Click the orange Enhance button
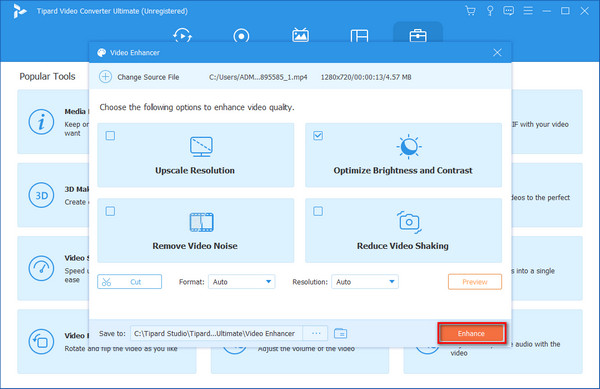The image size is (600, 389). coord(471,333)
